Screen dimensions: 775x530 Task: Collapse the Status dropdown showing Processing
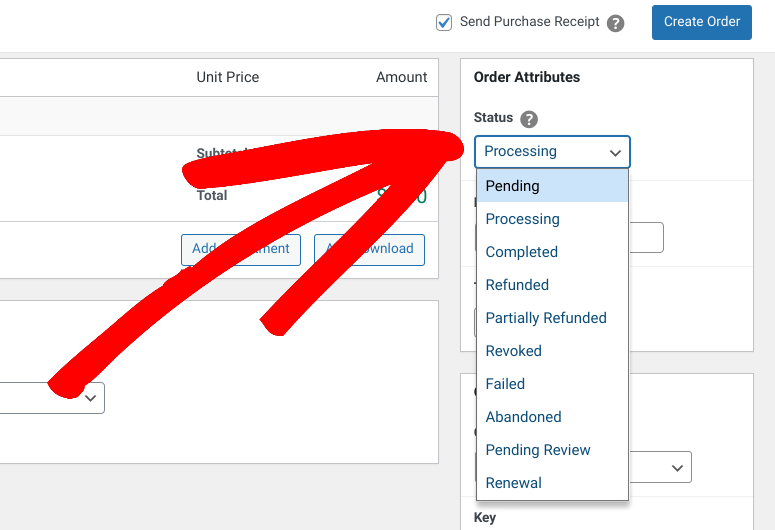click(x=552, y=152)
